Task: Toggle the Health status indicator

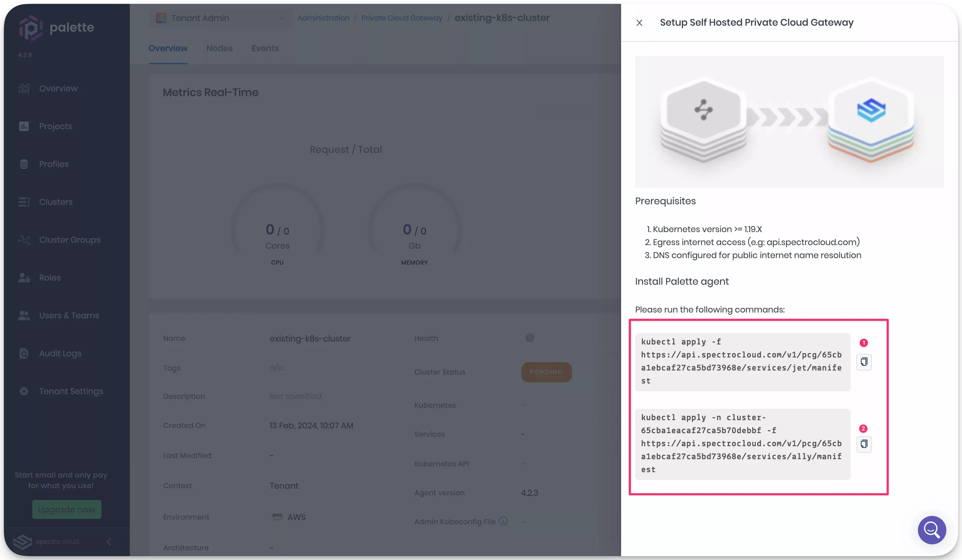Action: click(530, 339)
